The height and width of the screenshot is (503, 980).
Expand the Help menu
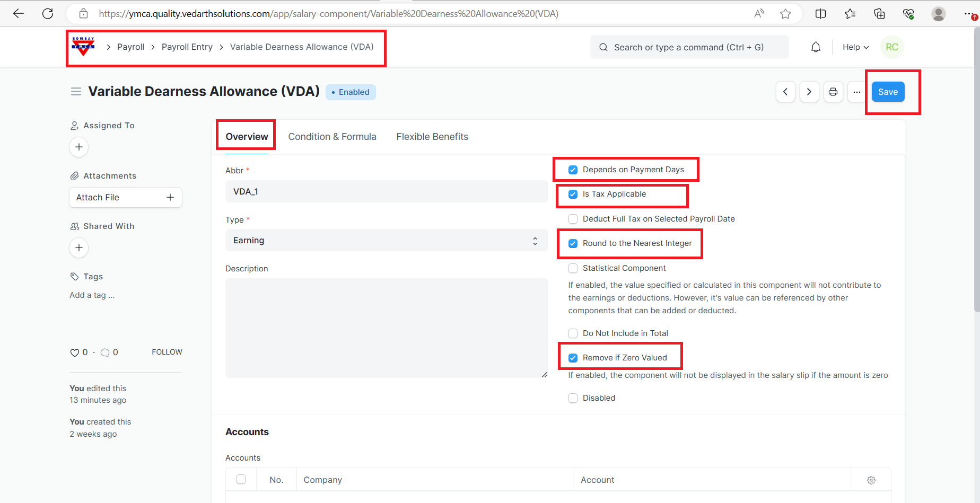(x=855, y=47)
